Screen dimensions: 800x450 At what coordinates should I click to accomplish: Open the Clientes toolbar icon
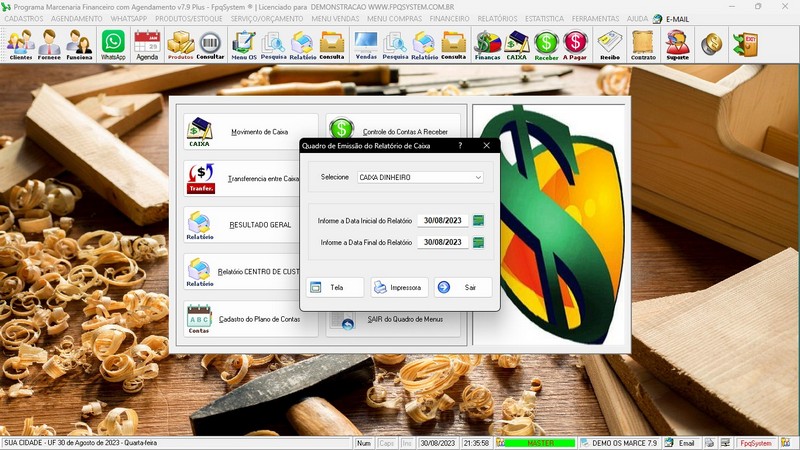pyautogui.click(x=20, y=44)
